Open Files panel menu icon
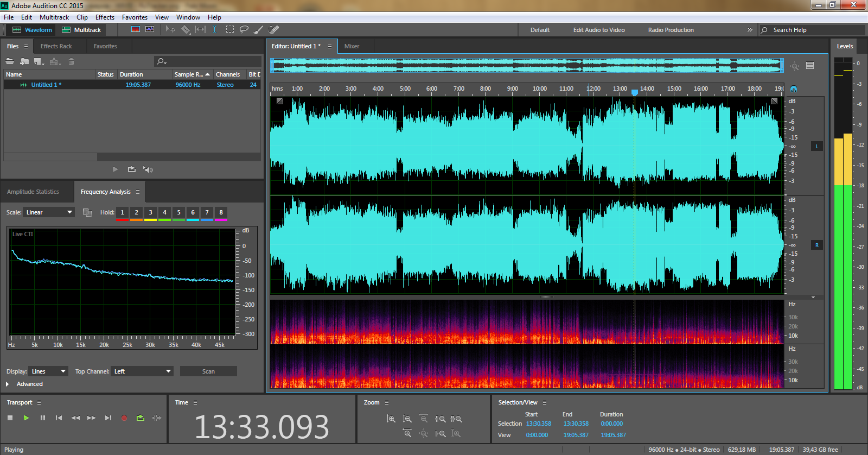Screen dimensions: 868x455 click(25, 46)
